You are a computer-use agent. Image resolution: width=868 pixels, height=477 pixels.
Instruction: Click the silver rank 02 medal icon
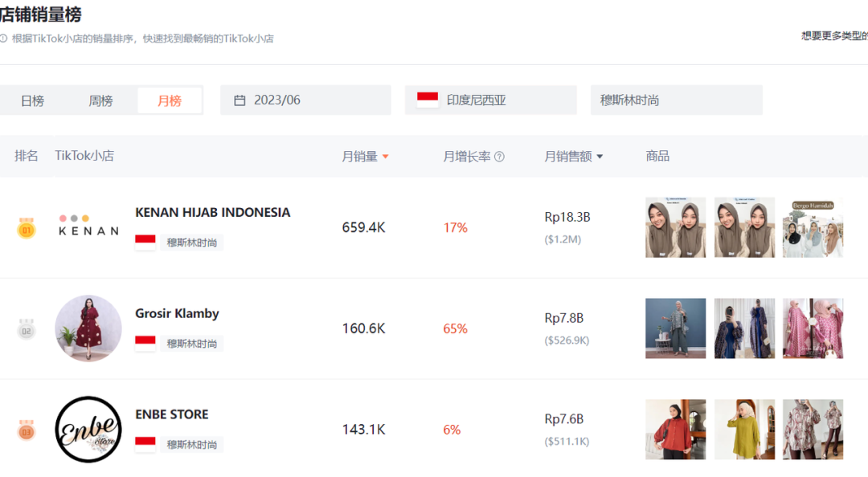pos(27,328)
